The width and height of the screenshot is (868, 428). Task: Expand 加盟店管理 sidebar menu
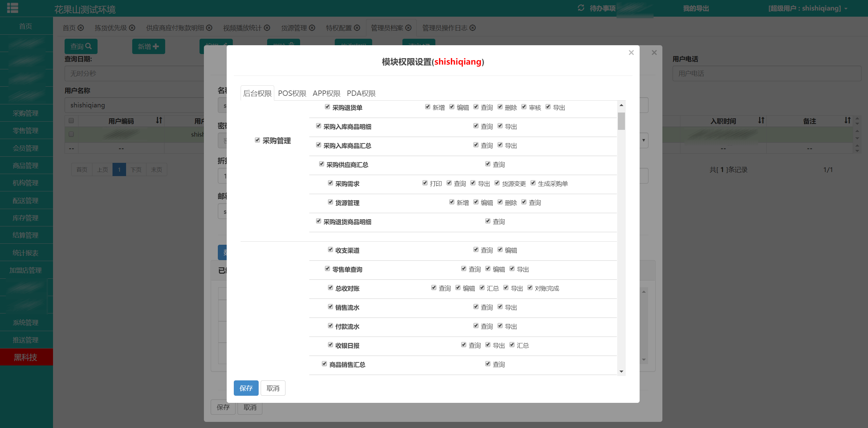tap(26, 270)
